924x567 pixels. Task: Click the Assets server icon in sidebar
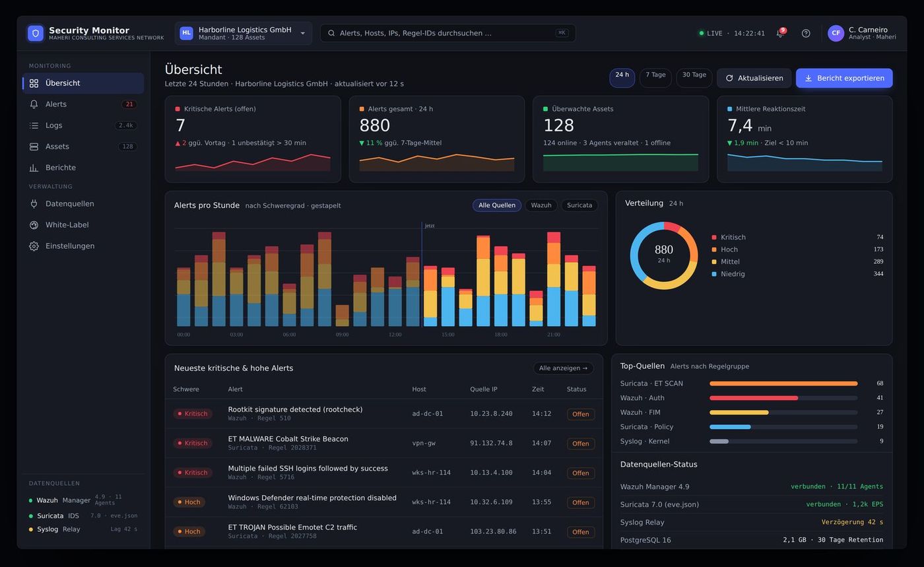34,147
